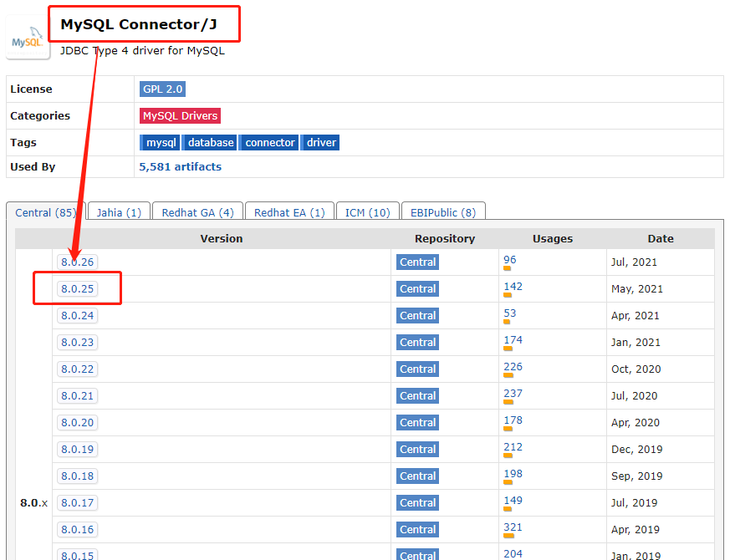Select the connector tag

[269, 142]
